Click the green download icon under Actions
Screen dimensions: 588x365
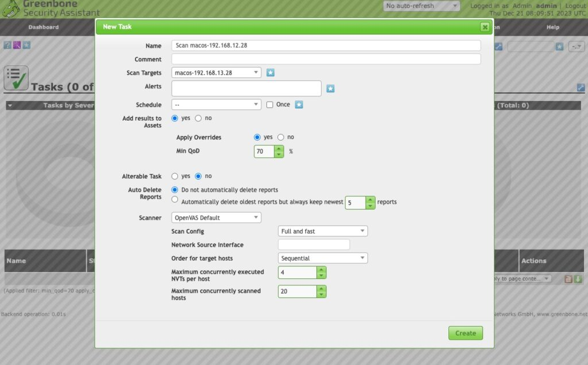click(x=578, y=279)
